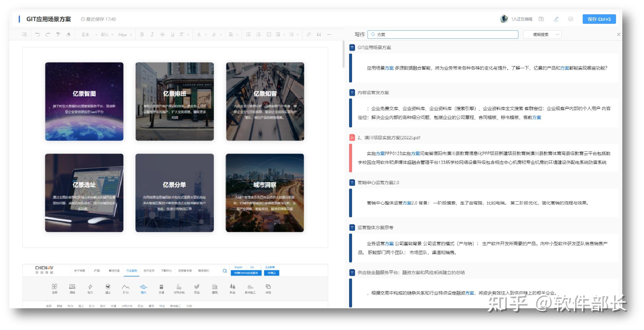Open the font color picker

click(x=199, y=35)
